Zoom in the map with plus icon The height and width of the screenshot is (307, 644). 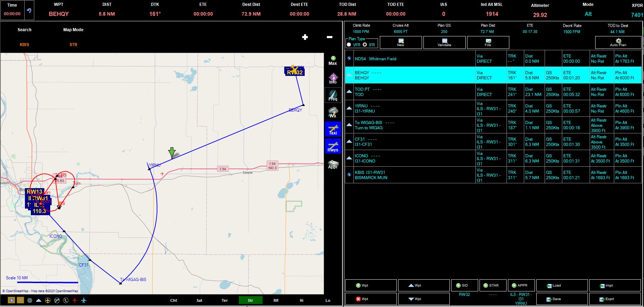305,37
